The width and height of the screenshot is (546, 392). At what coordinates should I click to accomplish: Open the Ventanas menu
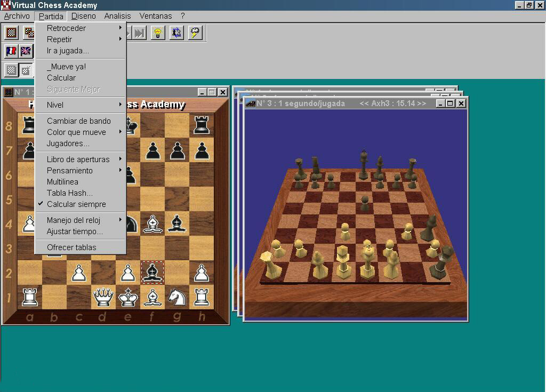(x=156, y=16)
